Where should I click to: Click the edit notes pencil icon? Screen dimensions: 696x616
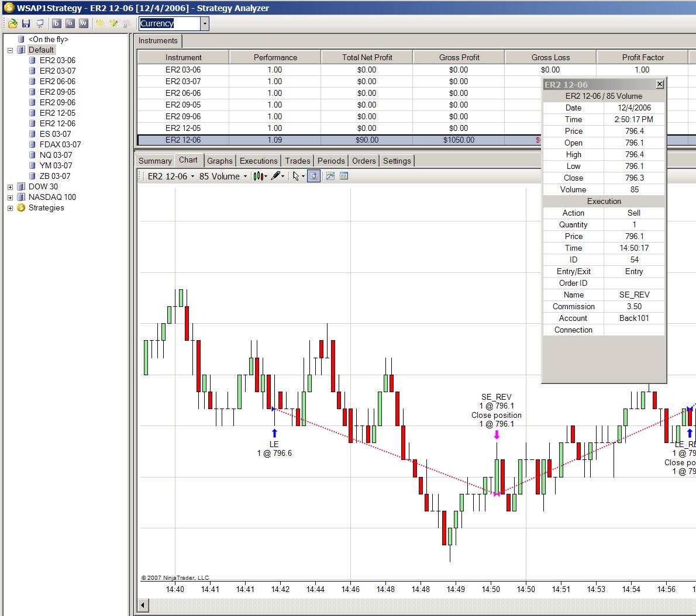(113, 23)
